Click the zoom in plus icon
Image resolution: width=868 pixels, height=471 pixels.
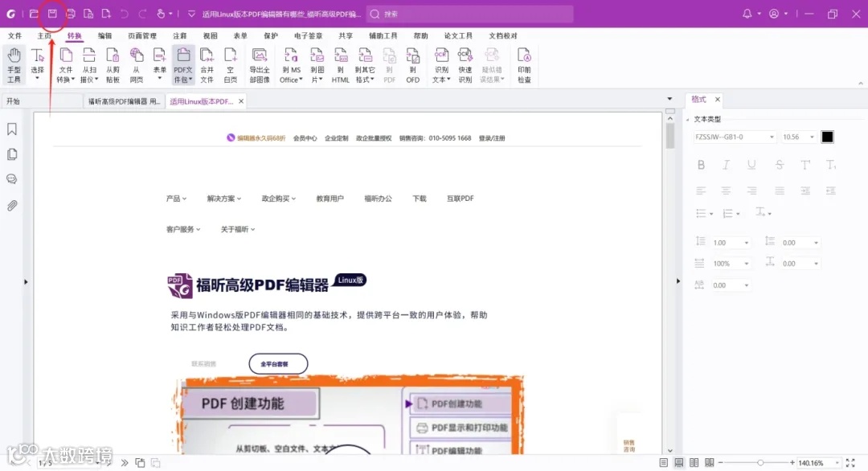tap(792, 463)
